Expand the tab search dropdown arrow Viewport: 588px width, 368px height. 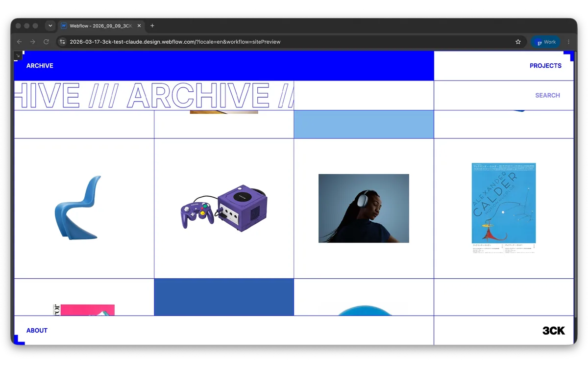pyautogui.click(x=50, y=26)
